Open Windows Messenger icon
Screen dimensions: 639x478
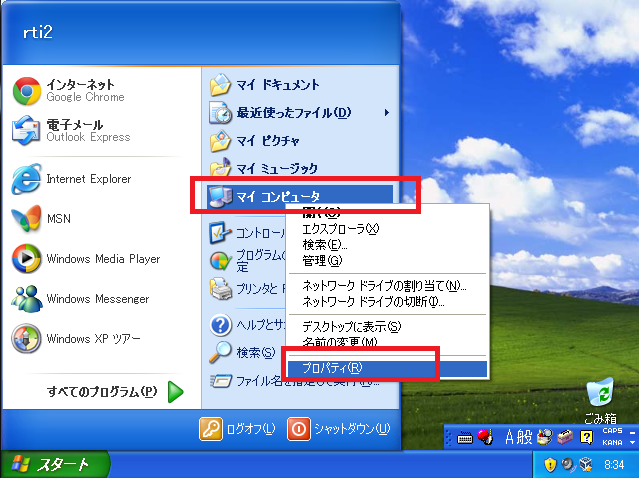click(x=26, y=298)
